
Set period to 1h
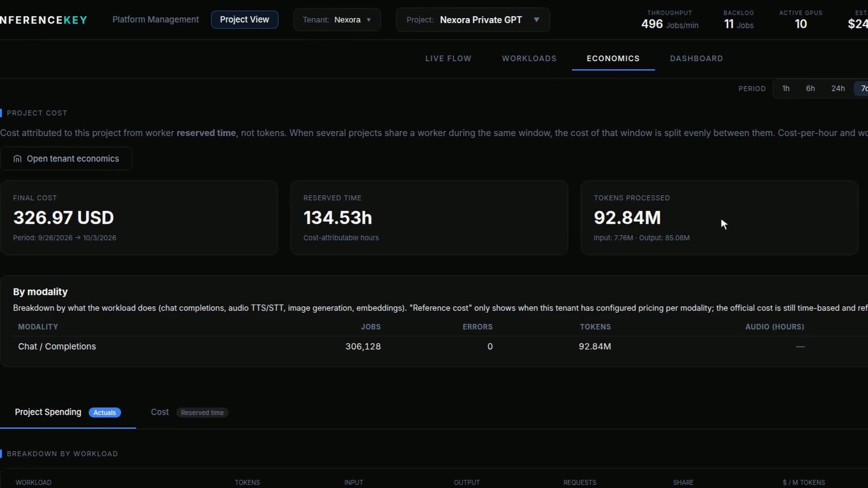[x=786, y=88]
